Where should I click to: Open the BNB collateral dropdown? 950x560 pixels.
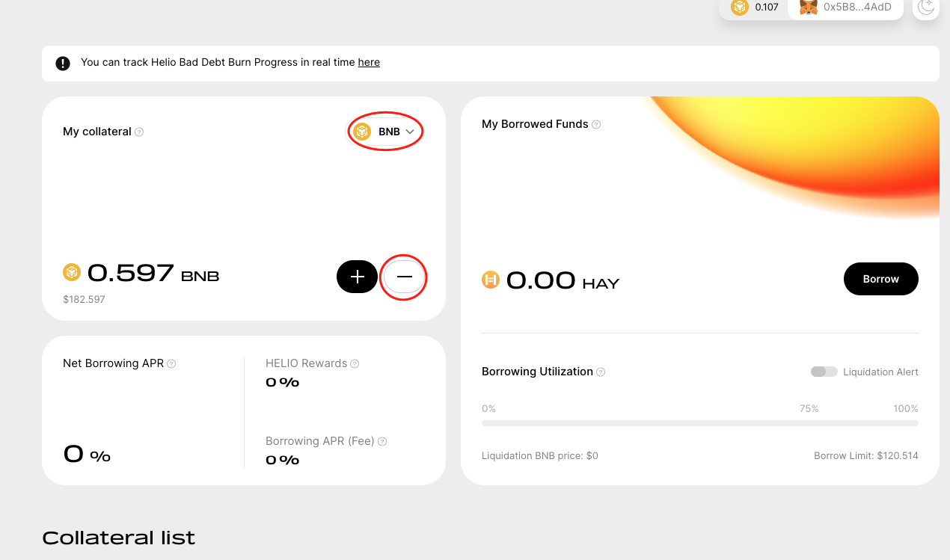point(385,132)
